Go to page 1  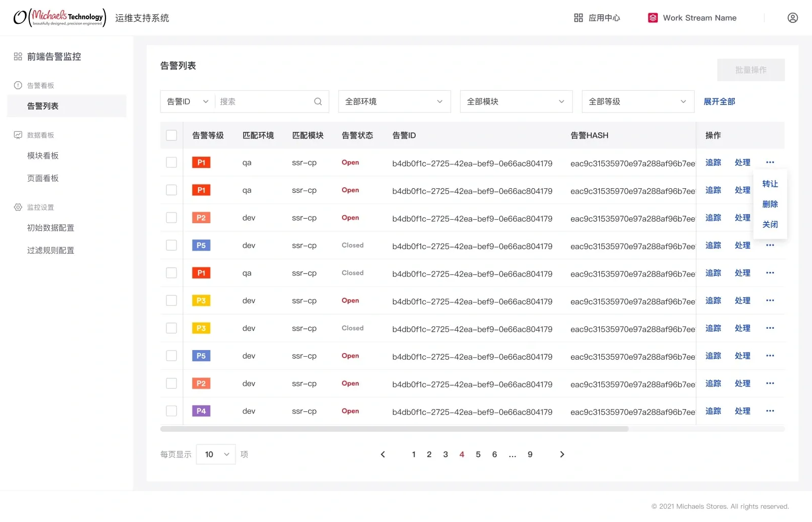pyautogui.click(x=414, y=455)
